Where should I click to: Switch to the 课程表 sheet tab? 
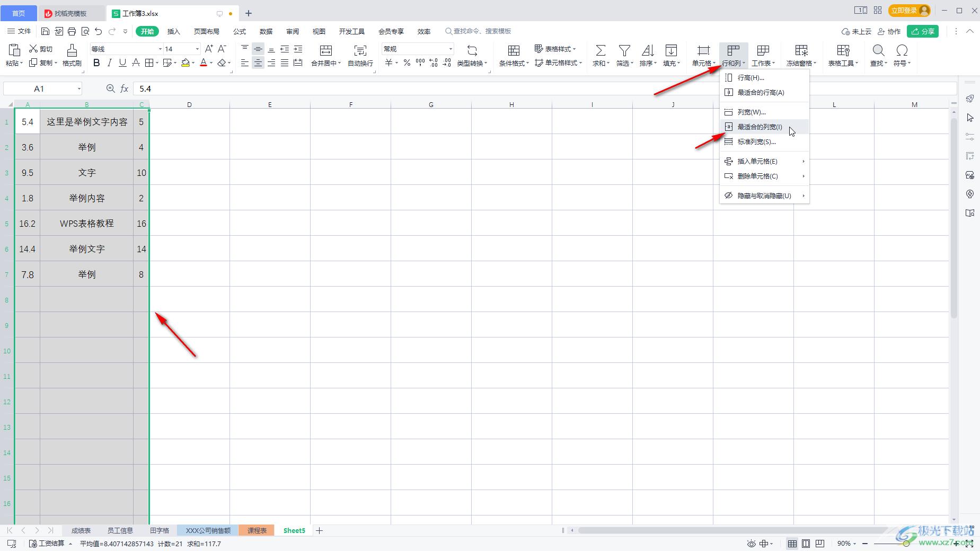[x=257, y=530]
